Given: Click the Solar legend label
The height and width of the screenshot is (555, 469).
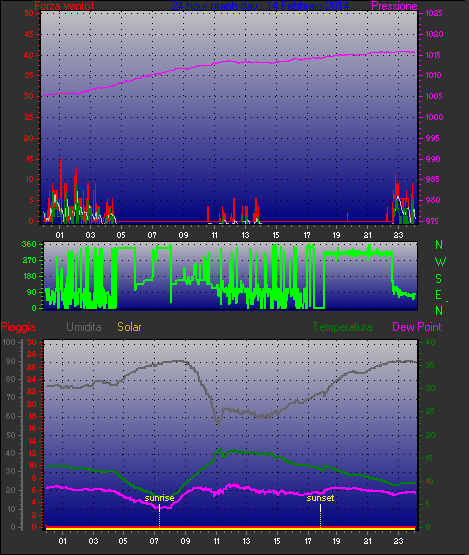Looking at the screenshot, I should pos(129,327).
